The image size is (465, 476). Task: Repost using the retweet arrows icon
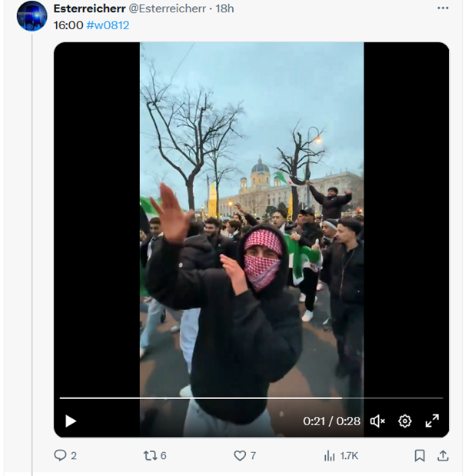coord(150,455)
